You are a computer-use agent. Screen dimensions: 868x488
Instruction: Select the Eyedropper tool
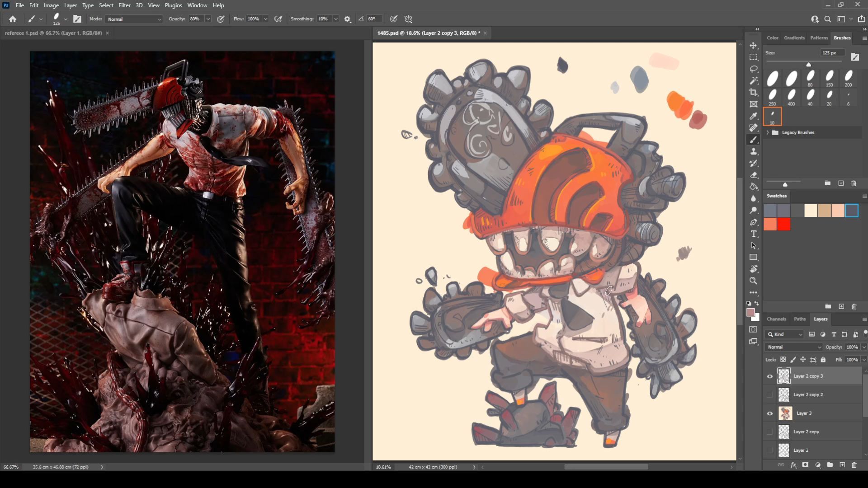753,116
